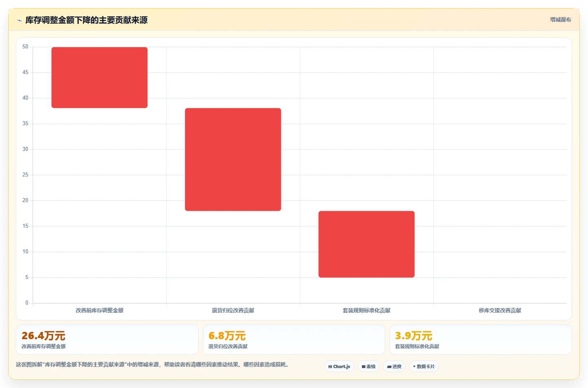
Task: Click the y-axis value 10
Action: click(x=25, y=252)
